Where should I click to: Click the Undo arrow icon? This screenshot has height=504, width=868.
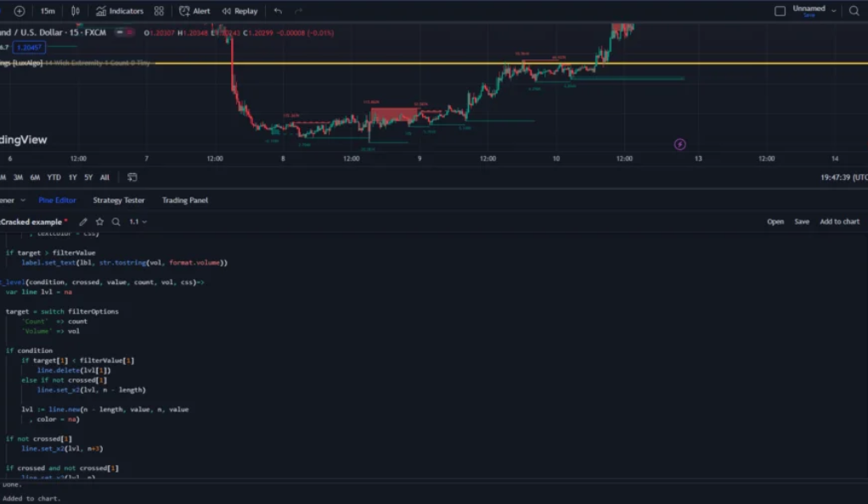277,11
